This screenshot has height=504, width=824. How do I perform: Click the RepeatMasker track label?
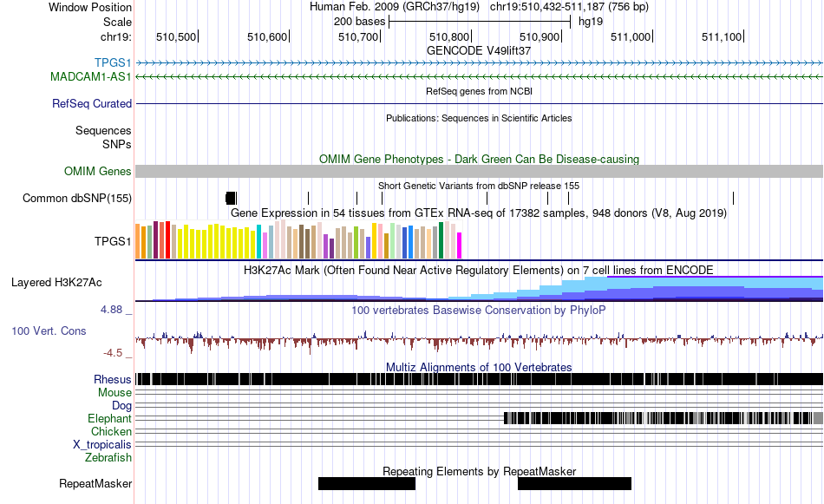95,483
